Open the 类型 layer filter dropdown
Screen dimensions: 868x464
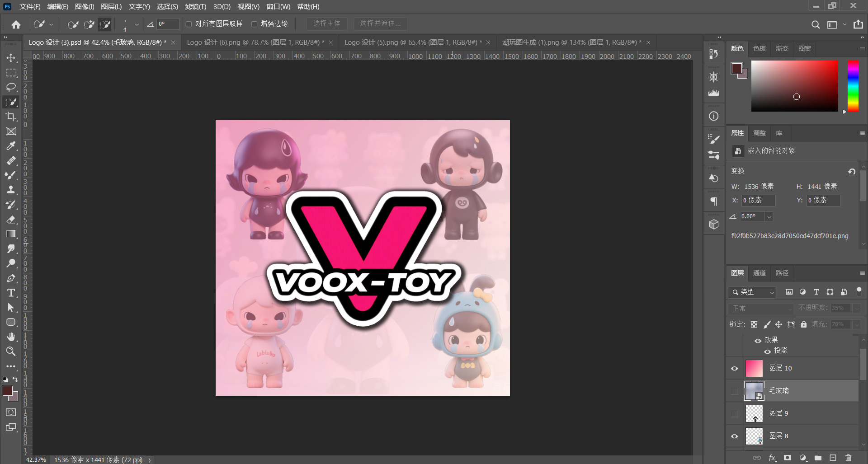(752, 292)
